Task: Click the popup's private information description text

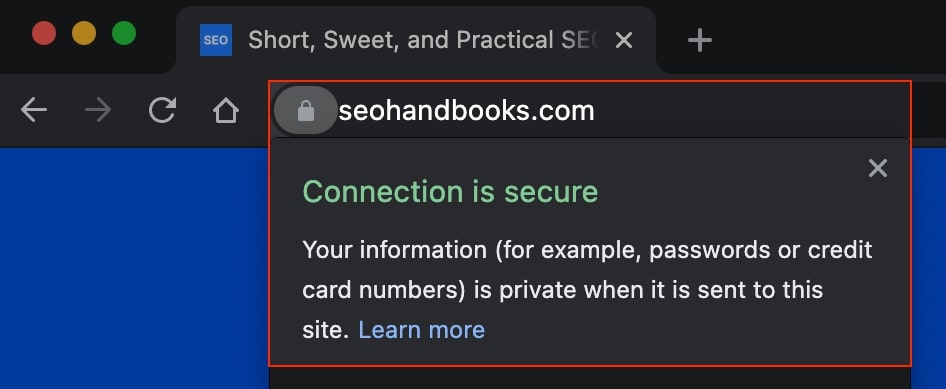Action: [587, 289]
